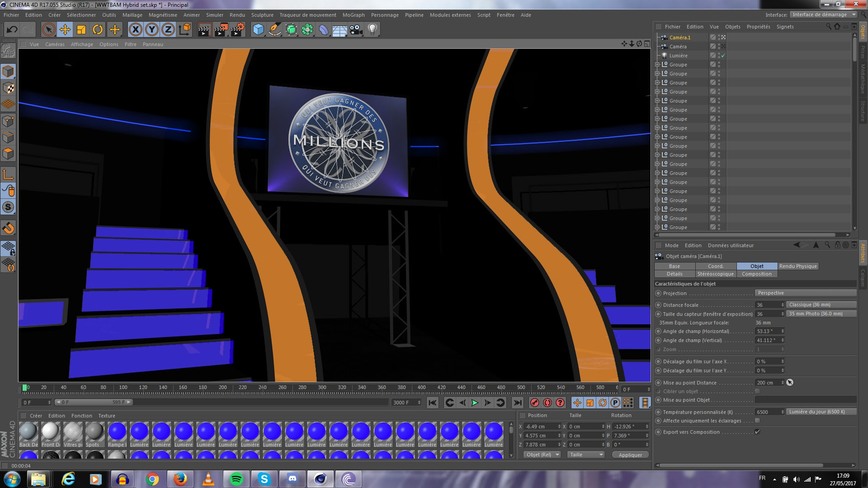Click the light bulb icon in the toolbar
The width and height of the screenshot is (868, 488).
coord(372,30)
